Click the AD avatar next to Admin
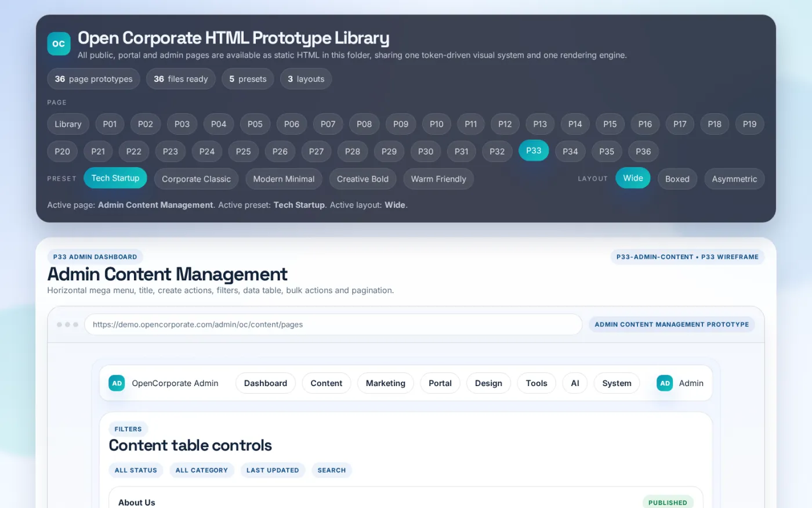Viewport: 812px width, 508px height. coord(665,383)
